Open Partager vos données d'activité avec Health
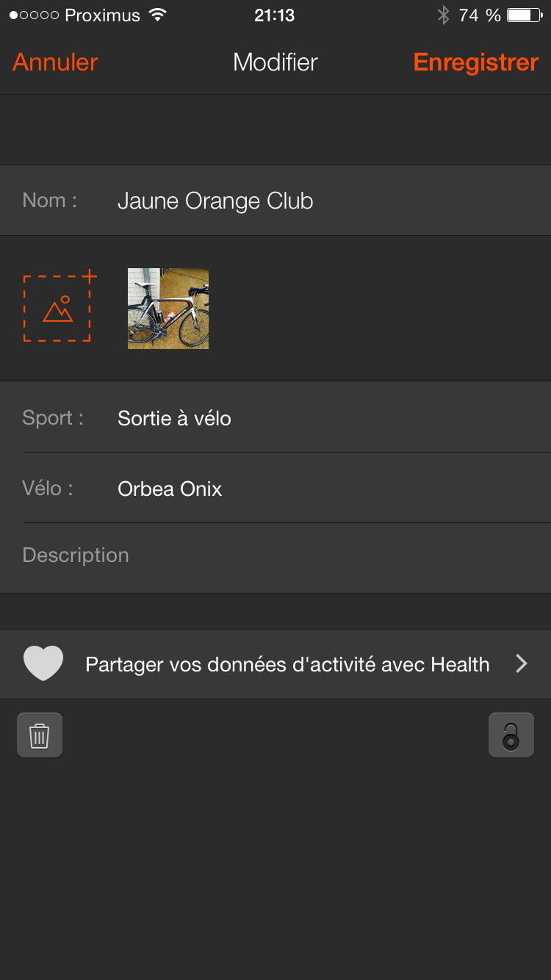This screenshot has width=551, height=980. tap(287, 664)
